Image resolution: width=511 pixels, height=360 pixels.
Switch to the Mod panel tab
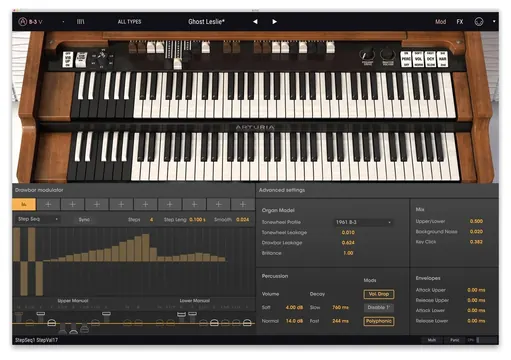440,22
